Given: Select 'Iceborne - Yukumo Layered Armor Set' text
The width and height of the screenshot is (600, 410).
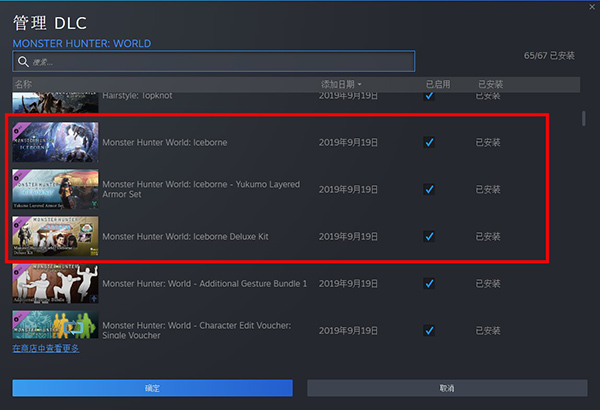Looking at the screenshot, I should [201, 189].
